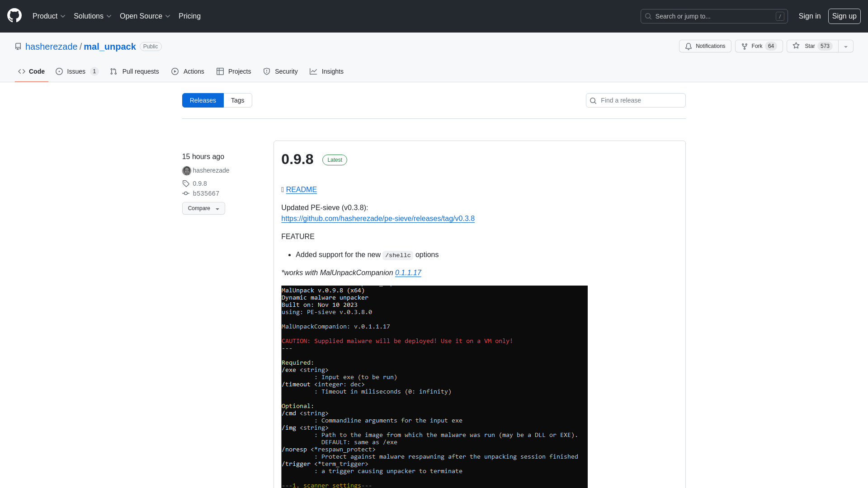Click the GitHub logo home icon
The height and width of the screenshot is (488, 868).
coord(14,16)
